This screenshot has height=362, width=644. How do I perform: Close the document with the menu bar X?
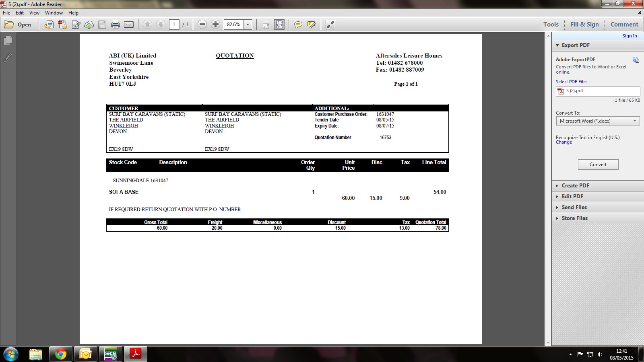point(640,13)
